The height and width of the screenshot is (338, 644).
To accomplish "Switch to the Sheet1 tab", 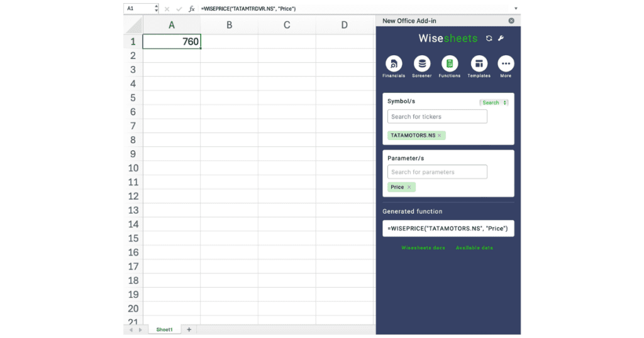I will click(164, 329).
